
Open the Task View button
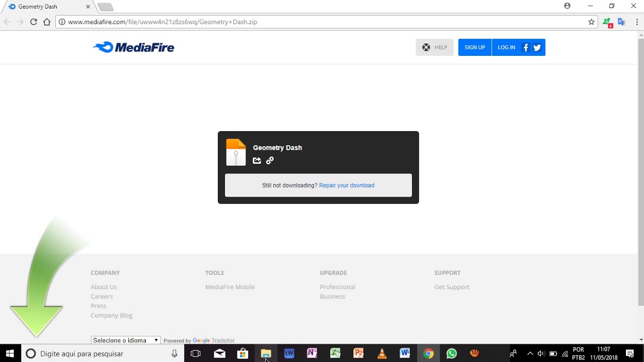tap(196, 353)
